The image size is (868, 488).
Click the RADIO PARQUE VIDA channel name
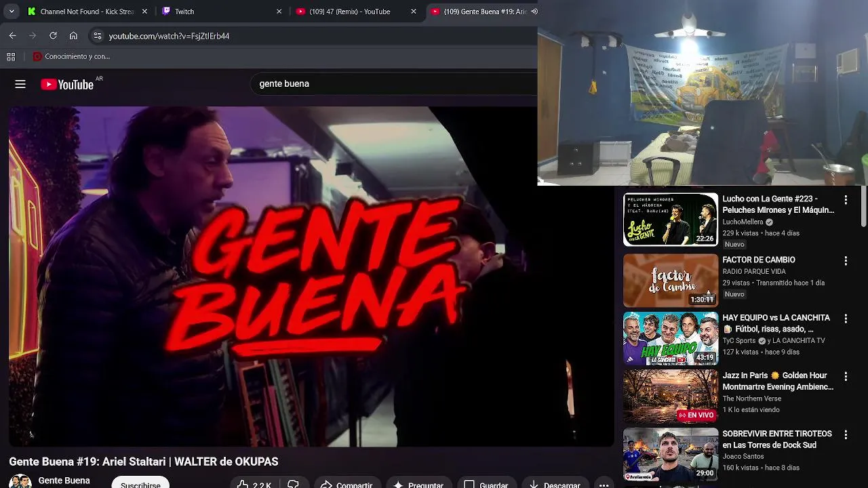pos(754,271)
